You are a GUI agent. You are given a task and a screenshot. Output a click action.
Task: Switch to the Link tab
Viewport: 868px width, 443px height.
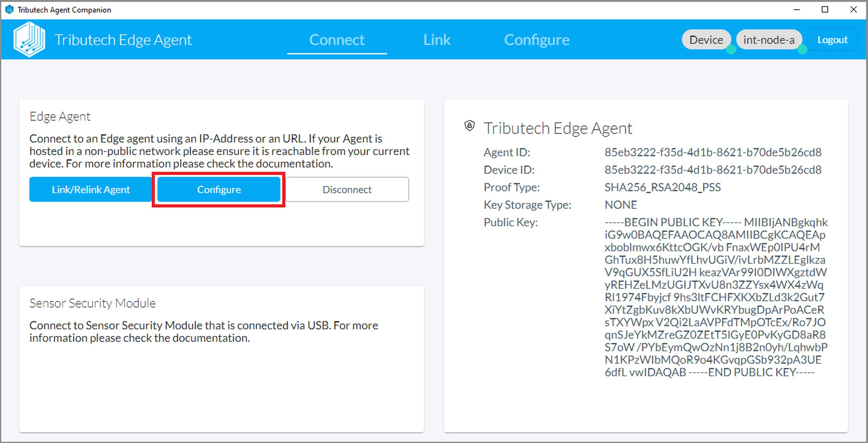[x=437, y=40]
